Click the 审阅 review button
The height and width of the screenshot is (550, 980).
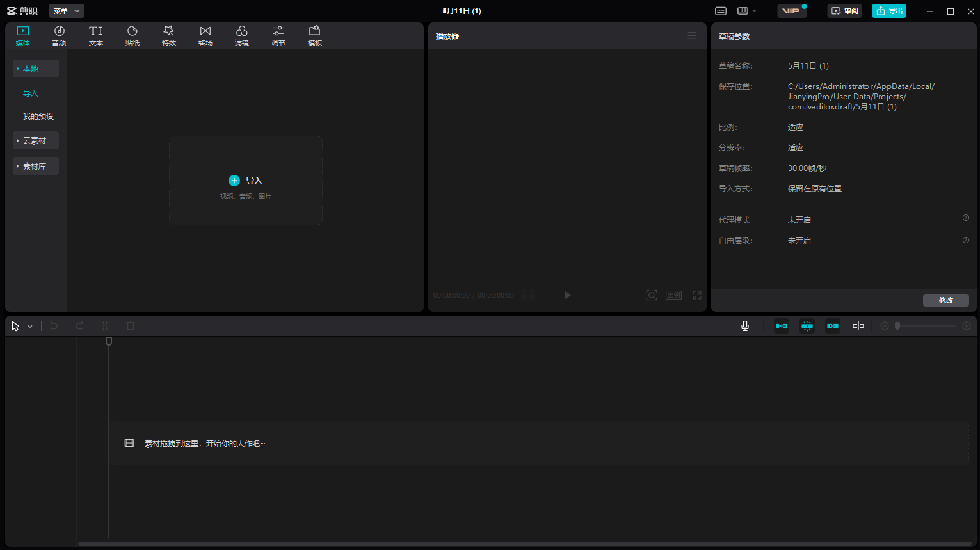[x=844, y=11]
